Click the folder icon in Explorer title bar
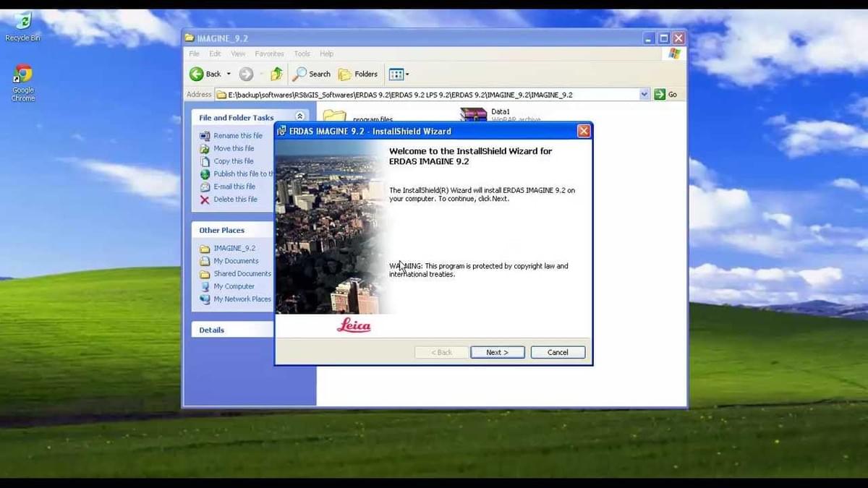Screen dimensions: 868x488 pos(190,38)
